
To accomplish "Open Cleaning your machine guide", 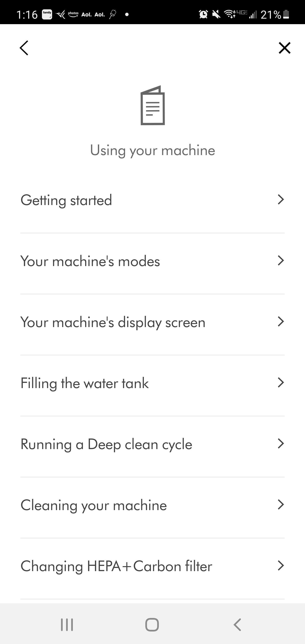I will (x=93, y=505).
